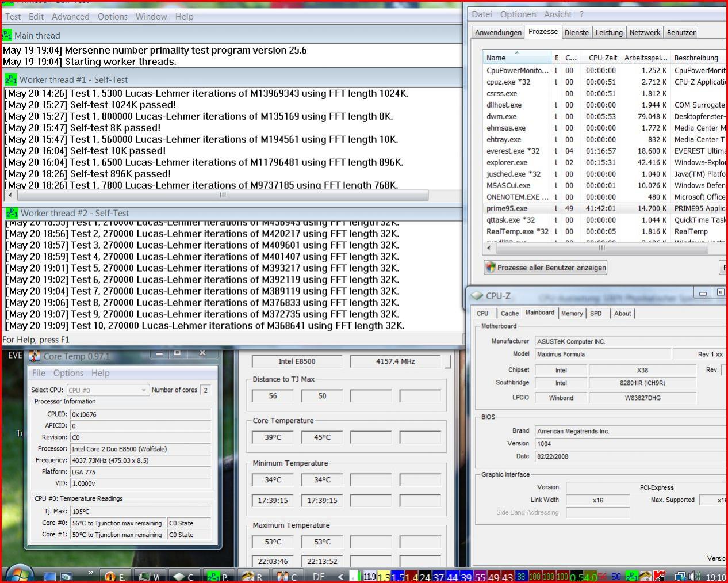Open Task Manager Optionen menu
Viewport: 728px width, 583px height.
[518, 14]
